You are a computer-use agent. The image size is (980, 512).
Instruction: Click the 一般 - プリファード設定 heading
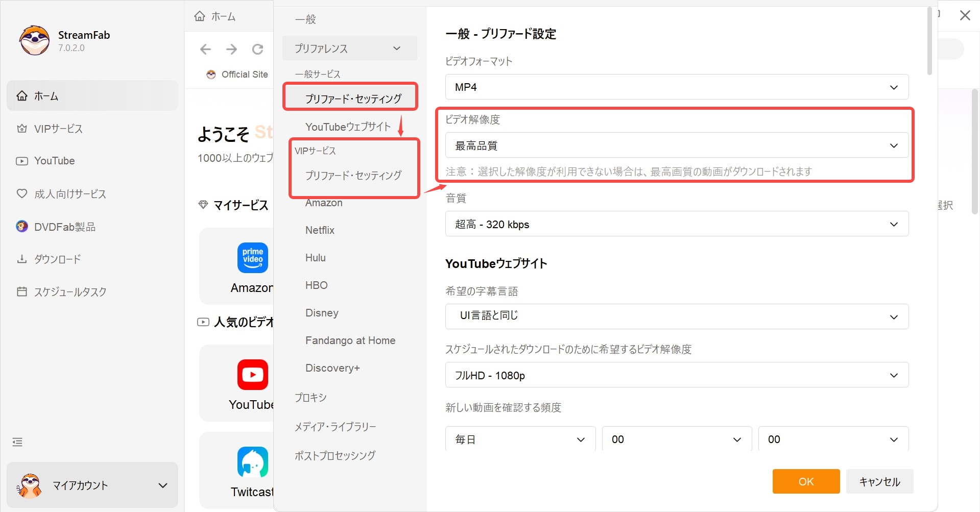[500, 34]
